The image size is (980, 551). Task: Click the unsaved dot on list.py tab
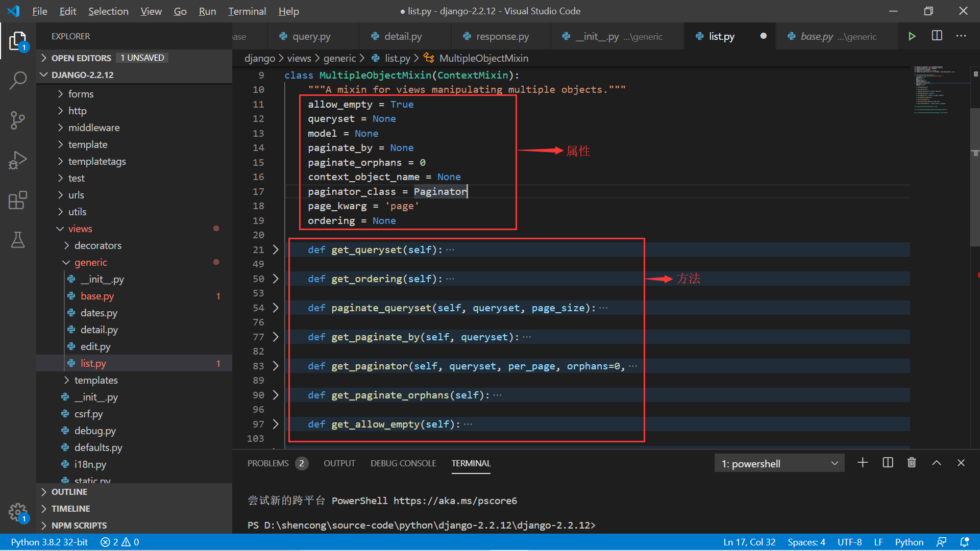764,36
